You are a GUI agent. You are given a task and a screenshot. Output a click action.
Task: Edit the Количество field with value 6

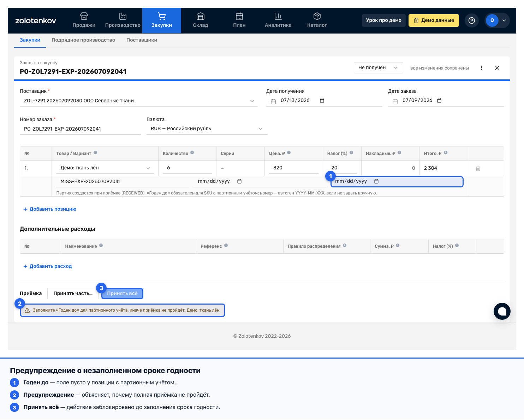187,168
